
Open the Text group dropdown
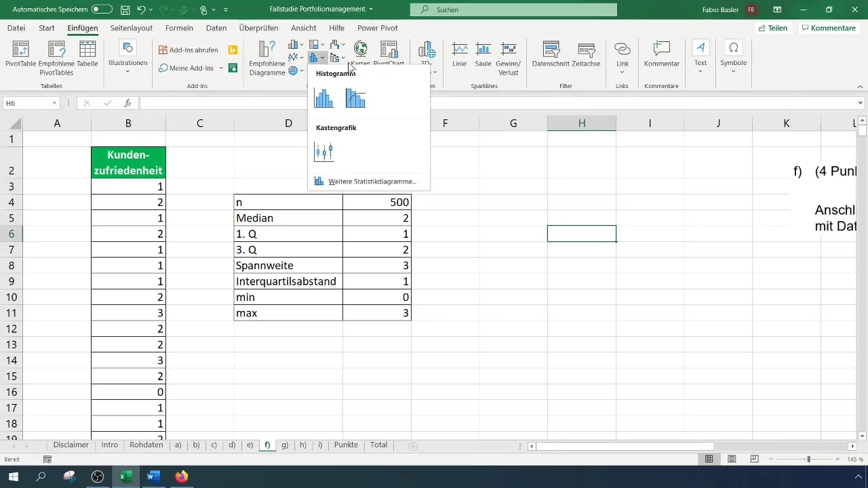click(x=701, y=58)
